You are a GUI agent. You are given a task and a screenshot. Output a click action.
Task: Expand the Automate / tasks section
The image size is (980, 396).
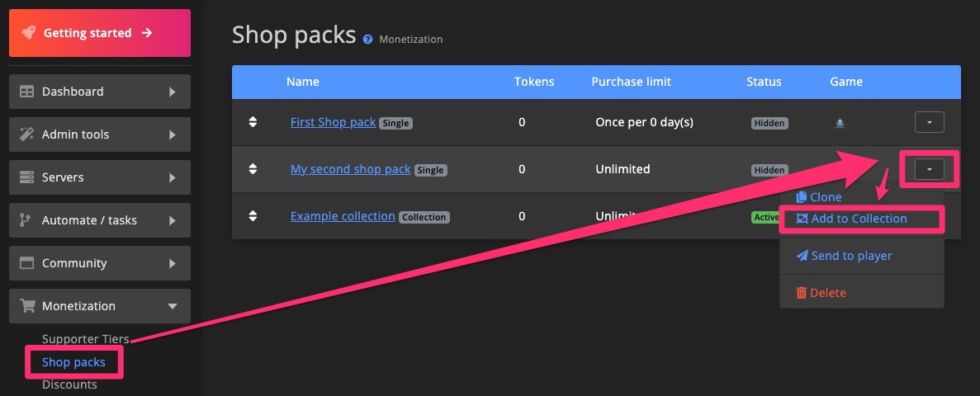(99, 219)
